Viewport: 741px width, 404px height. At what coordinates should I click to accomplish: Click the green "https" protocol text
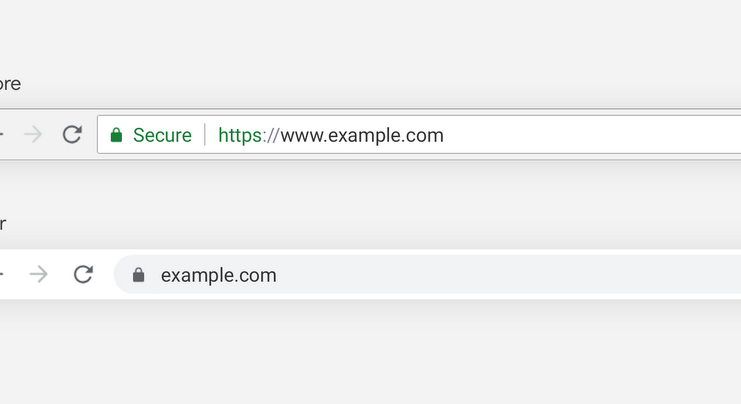pyautogui.click(x=241, y=135)
